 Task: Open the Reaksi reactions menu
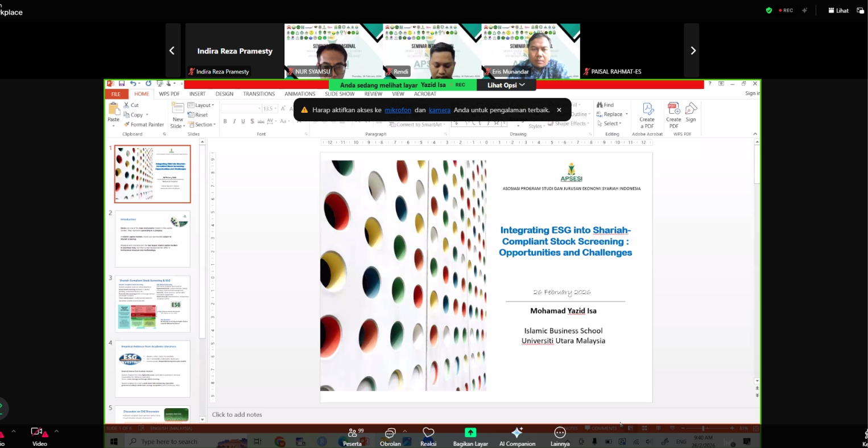(x=428, y=437)
